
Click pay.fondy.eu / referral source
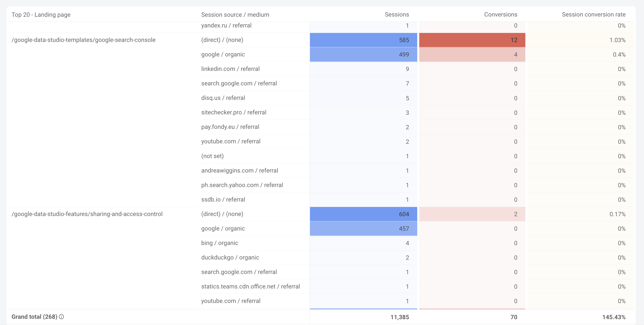point(230,127)
